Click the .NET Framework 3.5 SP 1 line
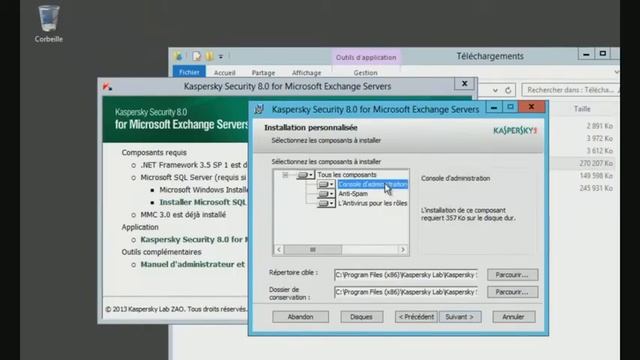640x360 pixels. coord(194,165)
